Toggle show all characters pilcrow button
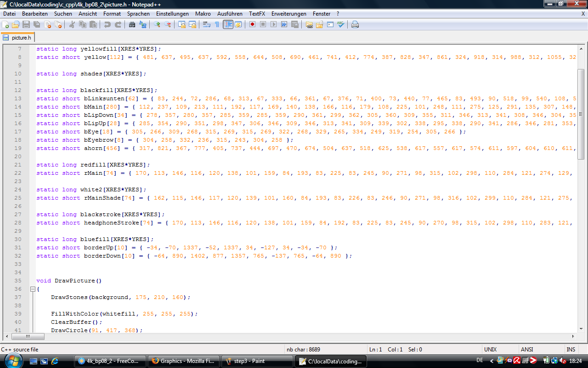Screen dimensions: 588x368 coord(217,24)
